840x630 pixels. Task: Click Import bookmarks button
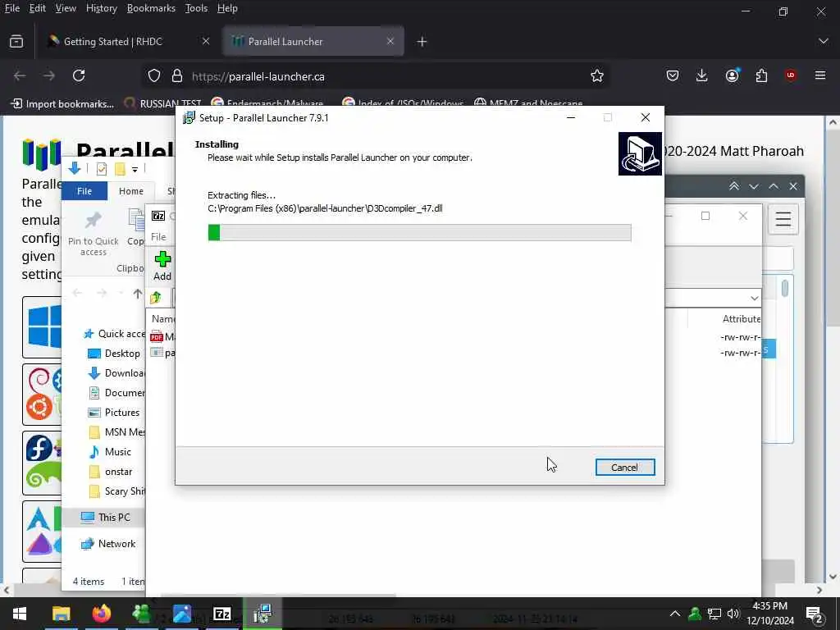[x=62, y=103]
